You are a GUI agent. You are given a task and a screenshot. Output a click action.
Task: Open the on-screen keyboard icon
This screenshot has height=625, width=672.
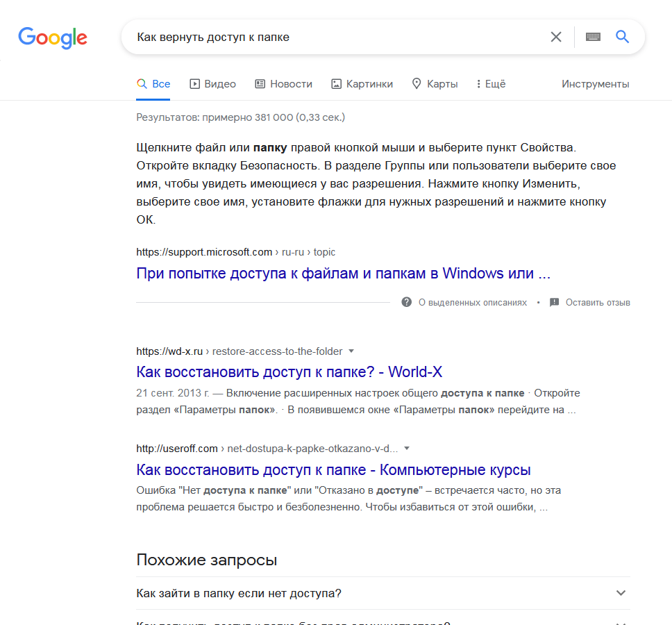click(593, 37)
